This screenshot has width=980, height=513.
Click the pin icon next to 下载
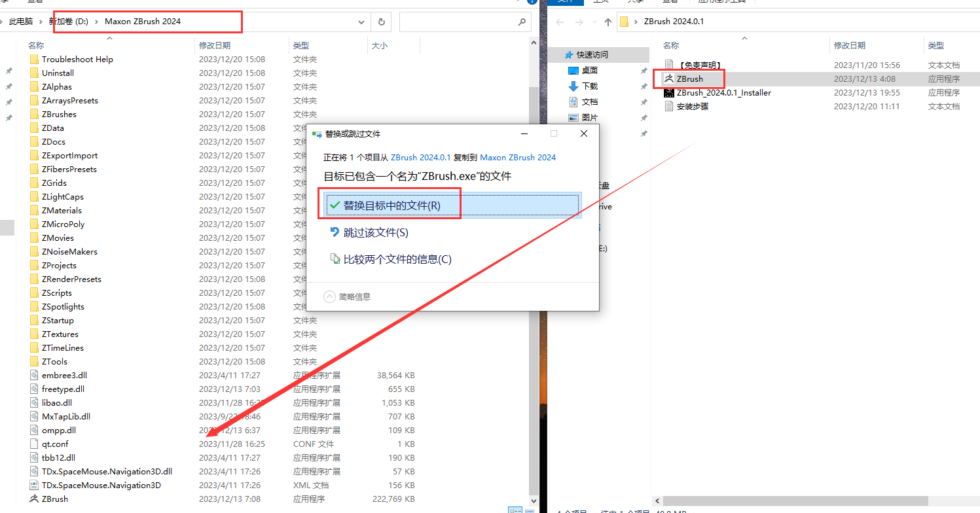point(644,86)
